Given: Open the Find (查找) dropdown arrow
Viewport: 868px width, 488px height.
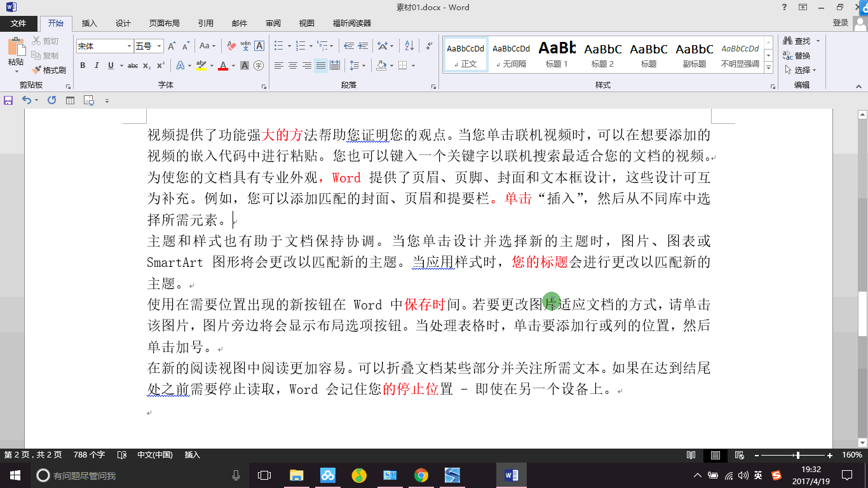Looking at the screenshot, I should [x=818, y=41].
